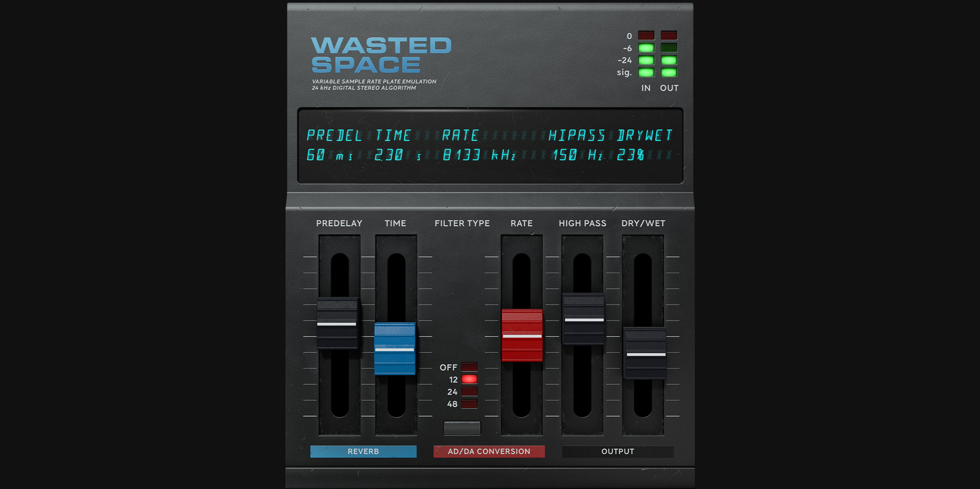Click the DRYWET 23% display value
This screenshot has width=980, height=489.
pos(632,154)
